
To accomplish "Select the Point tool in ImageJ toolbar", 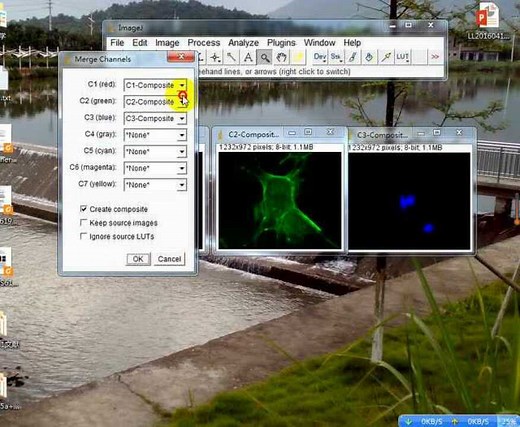I will point(215,57).
